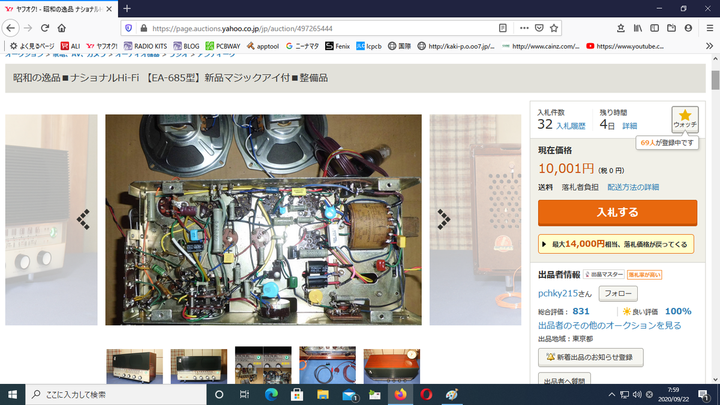Open page actions three-dot menu
This screenshot has height=405, width=720.
(x=523, y=28)
